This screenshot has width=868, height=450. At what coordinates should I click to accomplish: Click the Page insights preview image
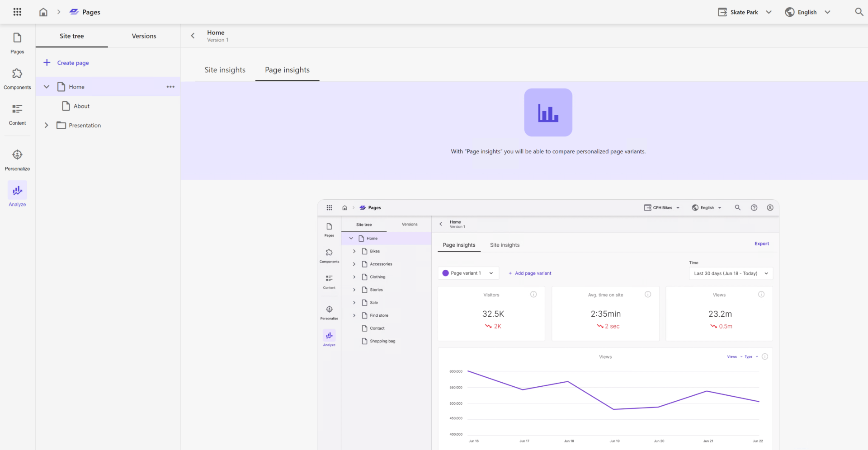548,324
